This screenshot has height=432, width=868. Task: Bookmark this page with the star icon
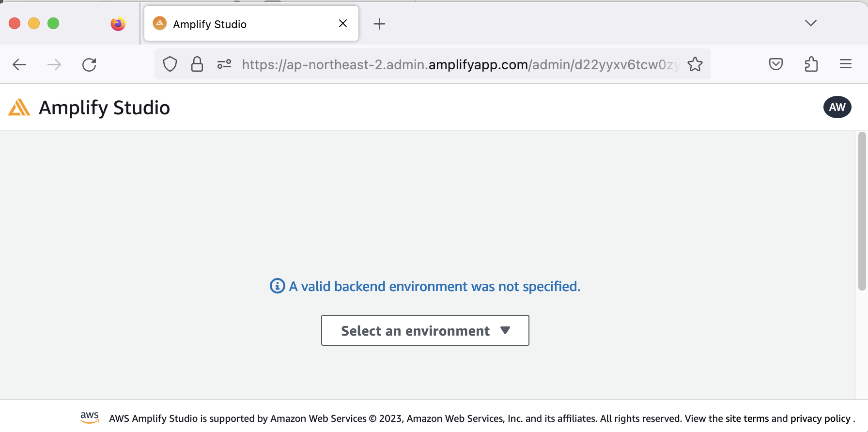[x=696, y=64]
